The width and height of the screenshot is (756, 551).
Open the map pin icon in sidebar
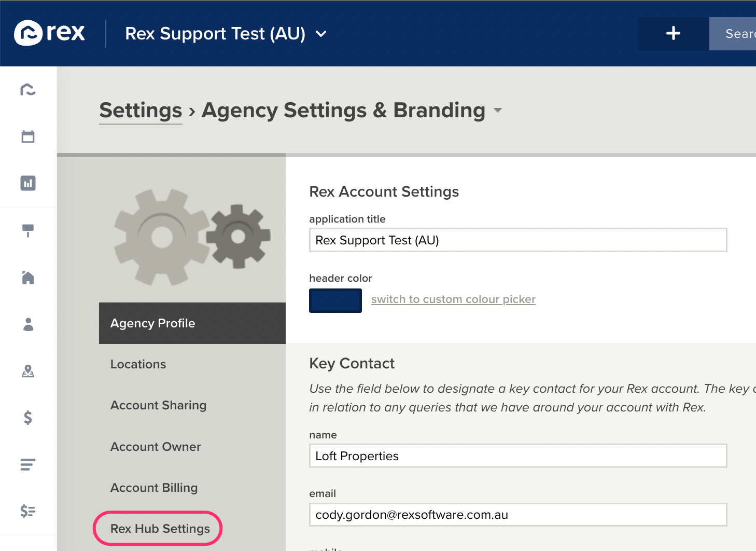point(28,371)
